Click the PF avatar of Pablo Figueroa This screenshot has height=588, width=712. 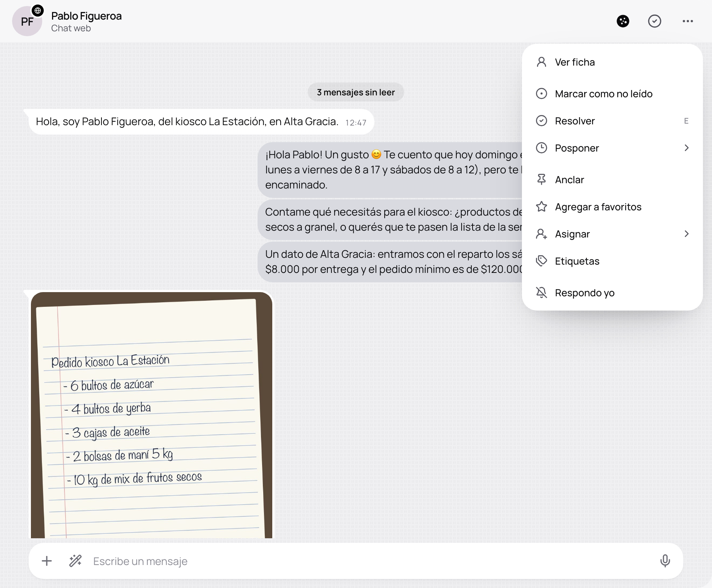27,21
